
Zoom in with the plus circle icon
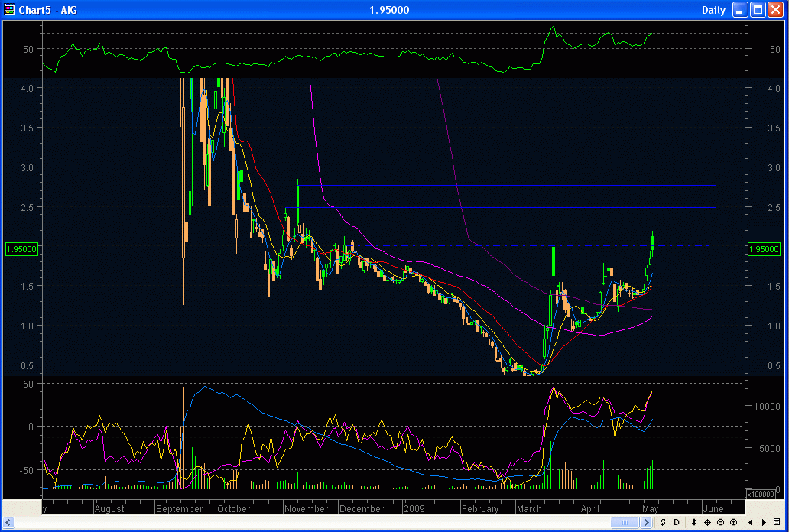733,522
